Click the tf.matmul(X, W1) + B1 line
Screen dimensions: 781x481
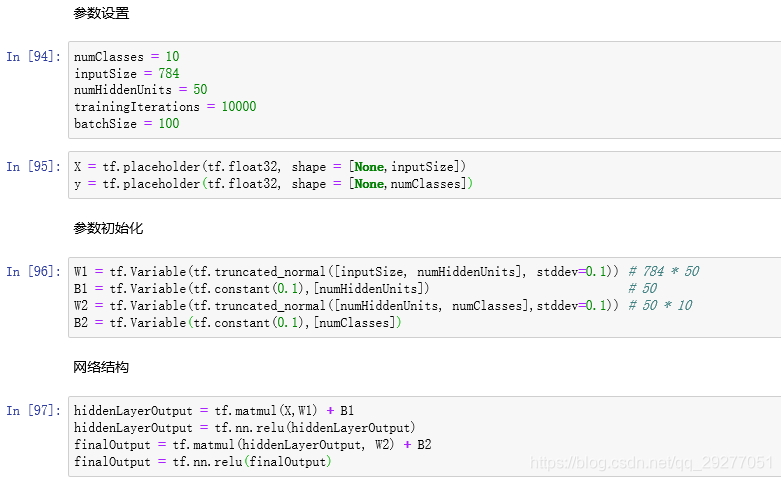pos(214,410)
